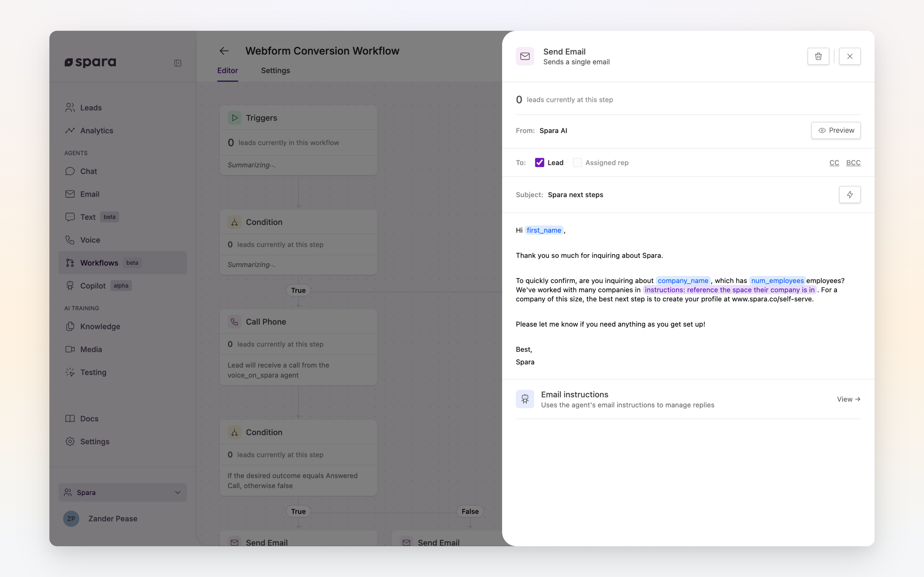Preview the email with the eye button
924x577 pixels.
point(835,130)
